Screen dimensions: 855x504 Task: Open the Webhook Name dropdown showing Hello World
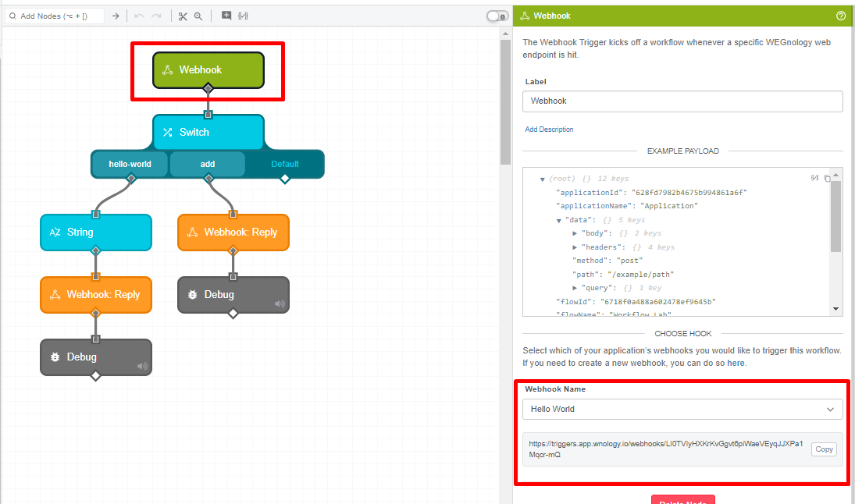682,409
